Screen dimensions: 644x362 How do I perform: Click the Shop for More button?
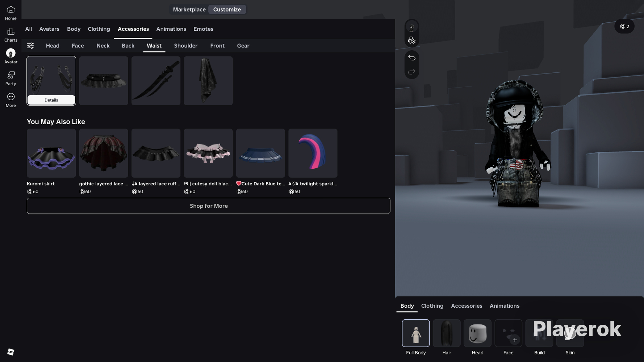pos(209,206)
